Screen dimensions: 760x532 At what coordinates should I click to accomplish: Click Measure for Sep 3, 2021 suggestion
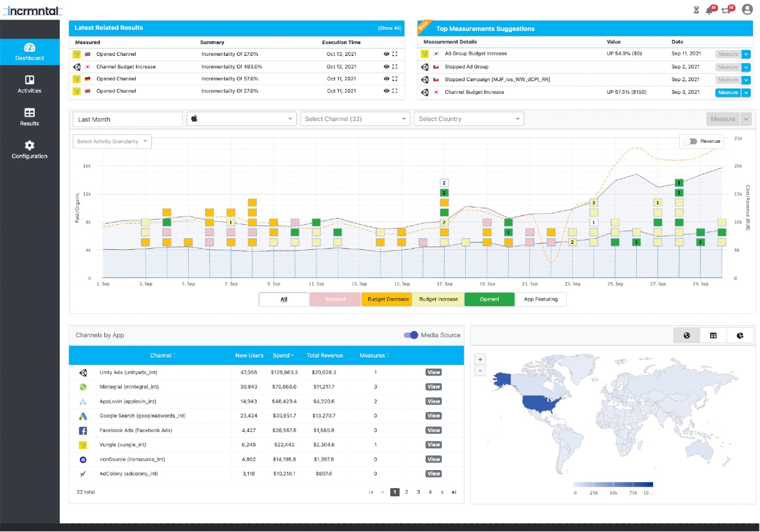point(728,93)
